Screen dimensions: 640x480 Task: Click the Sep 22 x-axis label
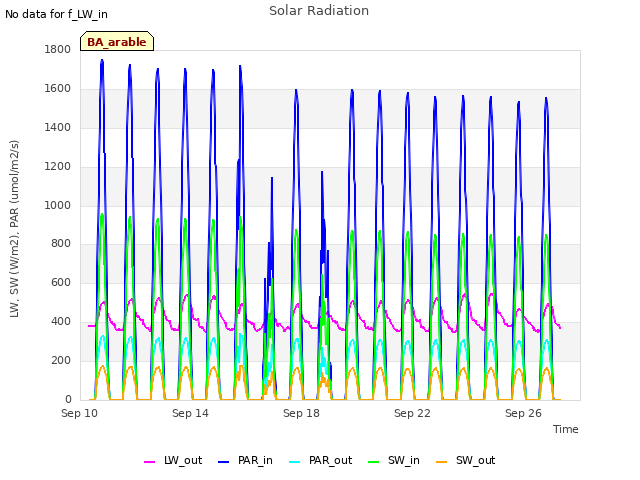tap(412, 413)
